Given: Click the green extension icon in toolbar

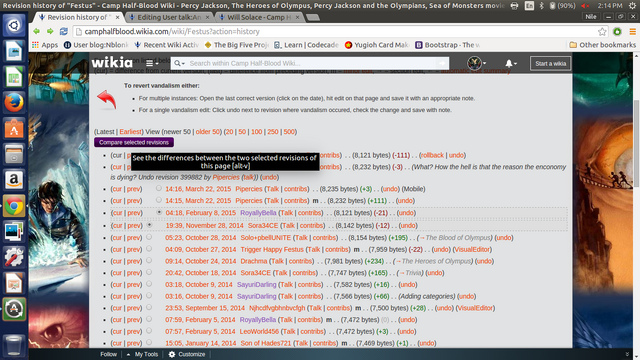Looking at the screenshot, I should tap(618, 31).
